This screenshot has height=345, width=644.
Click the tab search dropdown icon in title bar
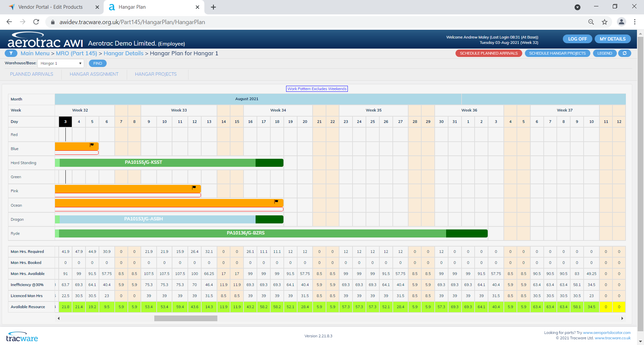pos(577,7)
